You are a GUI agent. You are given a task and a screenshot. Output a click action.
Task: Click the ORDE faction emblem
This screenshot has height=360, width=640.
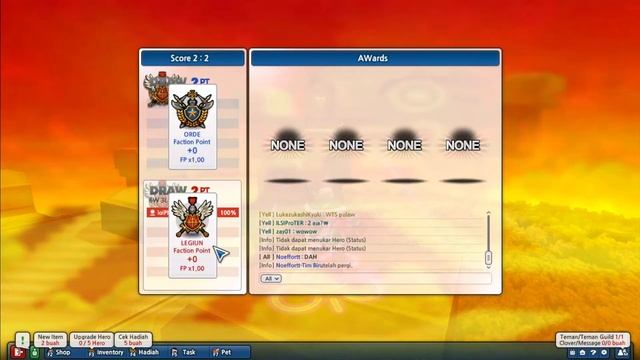coord(192,109)
